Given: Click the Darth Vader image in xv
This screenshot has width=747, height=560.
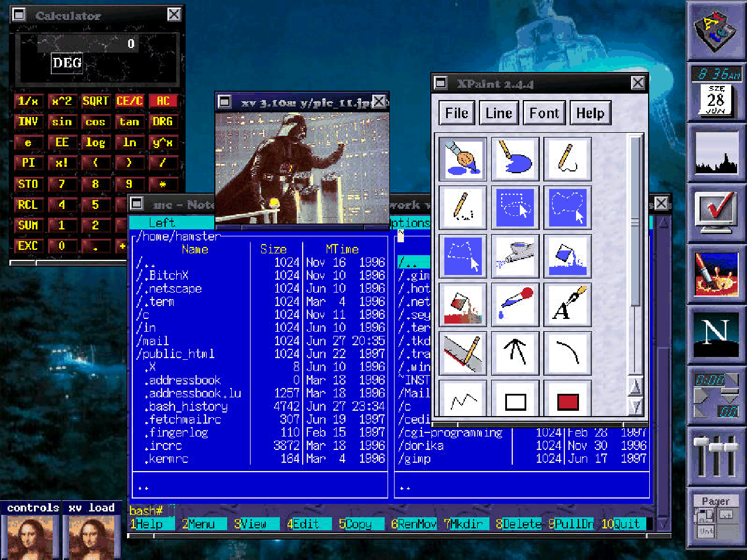Looking at the screenshot, I should 301,168.
